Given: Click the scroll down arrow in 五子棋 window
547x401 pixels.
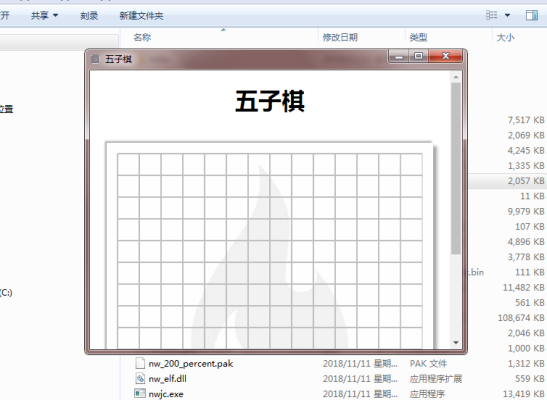Looking at the screenshot, I should tap(456, 343).
